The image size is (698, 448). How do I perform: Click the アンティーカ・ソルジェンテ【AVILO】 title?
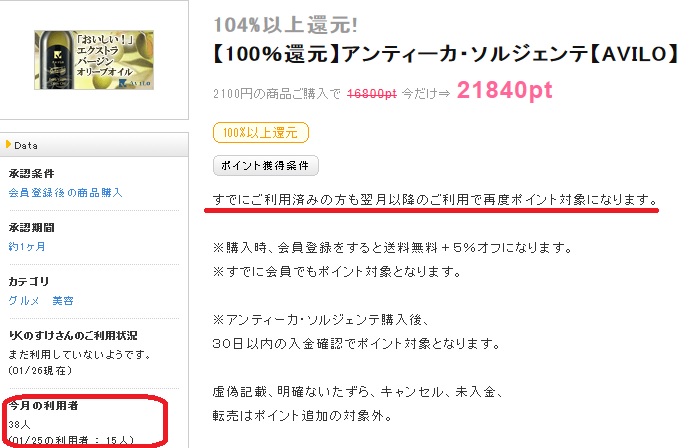[x=446, y=54]
